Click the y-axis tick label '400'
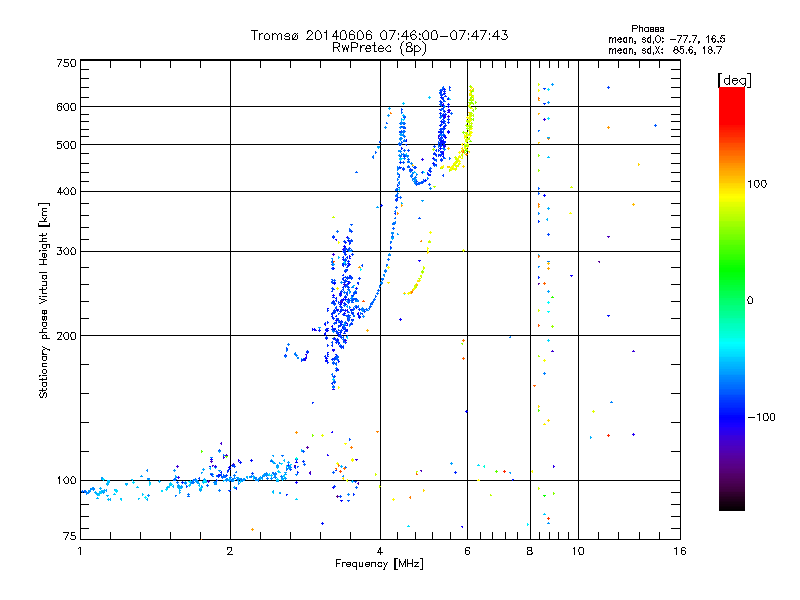800x600 pixels. 66,191
